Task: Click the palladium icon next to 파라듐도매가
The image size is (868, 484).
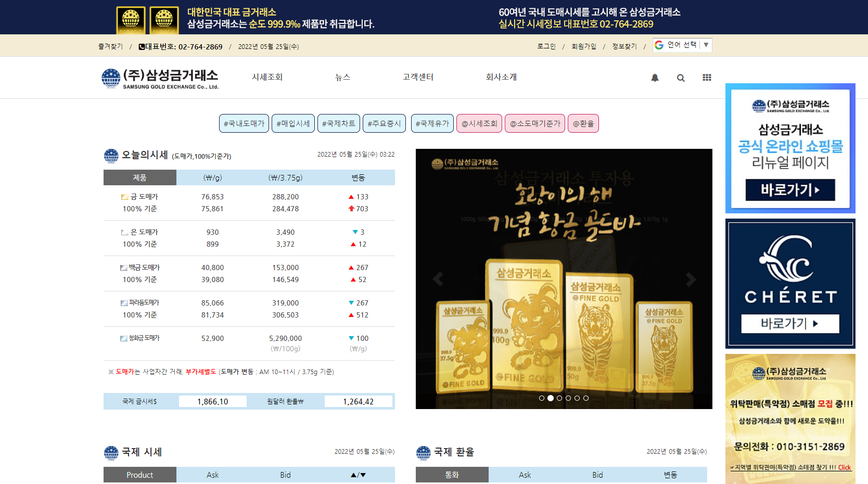Action: point(124,303)
